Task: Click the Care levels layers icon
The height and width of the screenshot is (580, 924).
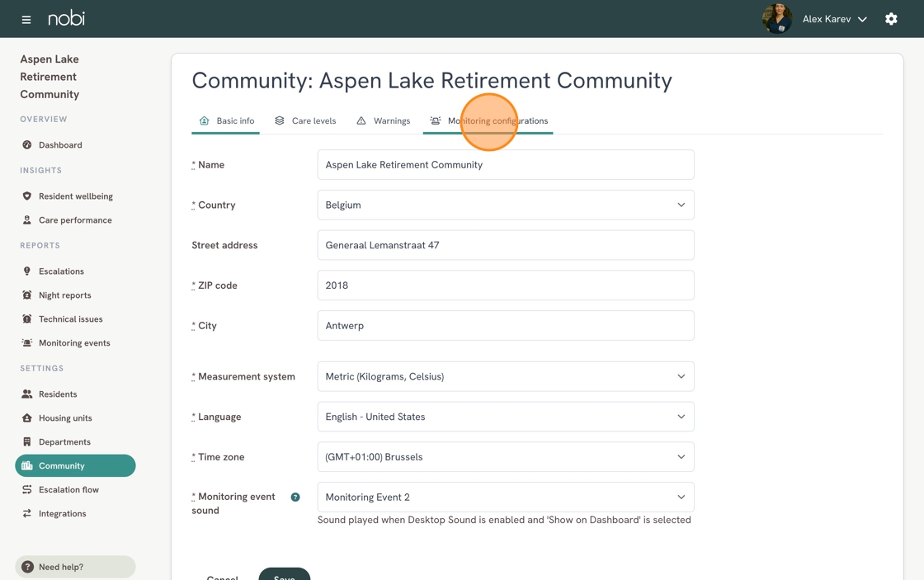Action: pyautogui.click(x=280, y=120)
